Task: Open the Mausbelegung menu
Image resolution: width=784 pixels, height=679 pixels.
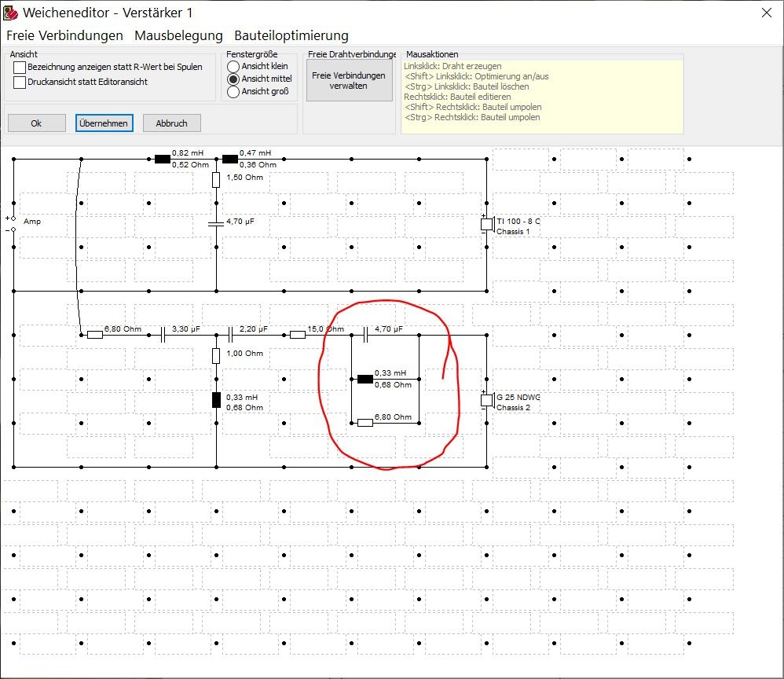Action: pos(178,35)
